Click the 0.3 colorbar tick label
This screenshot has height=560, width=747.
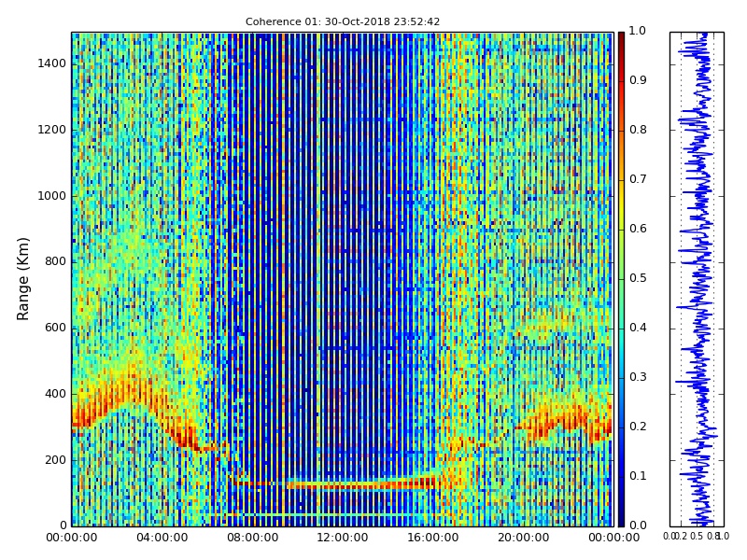point(638,377)
